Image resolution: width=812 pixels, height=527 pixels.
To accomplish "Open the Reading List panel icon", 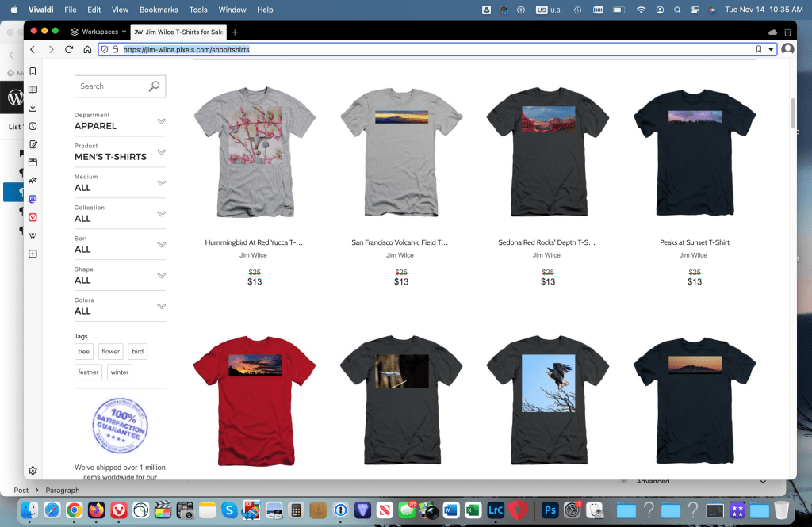I will 33,90.
